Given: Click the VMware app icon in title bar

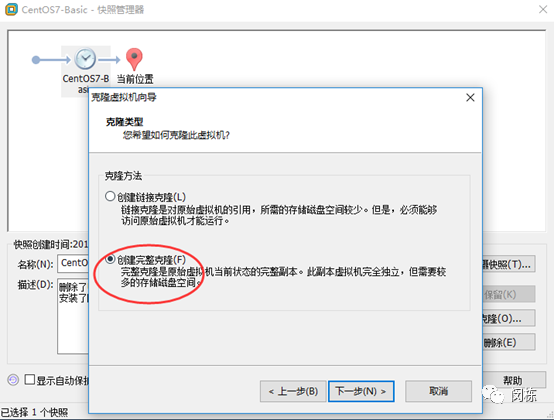Looking at the screenshot, I should click(11, 9).
